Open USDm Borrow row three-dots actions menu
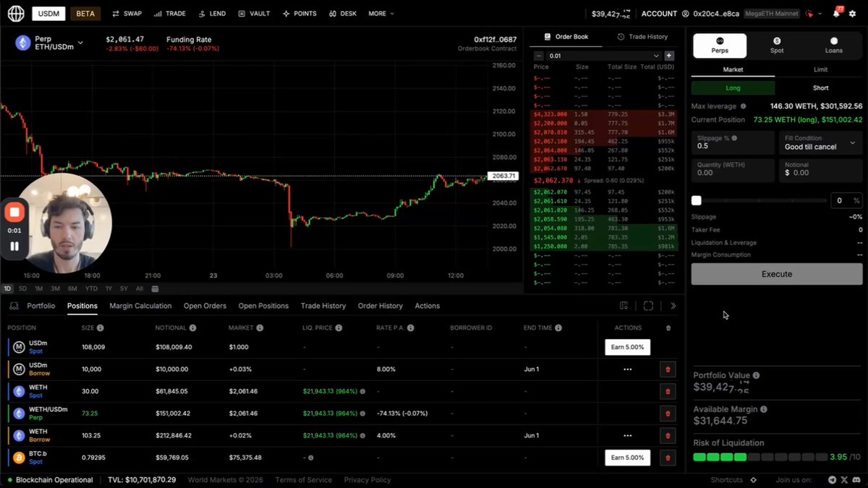This screenshot has height=488, width=868. (627, 369)
